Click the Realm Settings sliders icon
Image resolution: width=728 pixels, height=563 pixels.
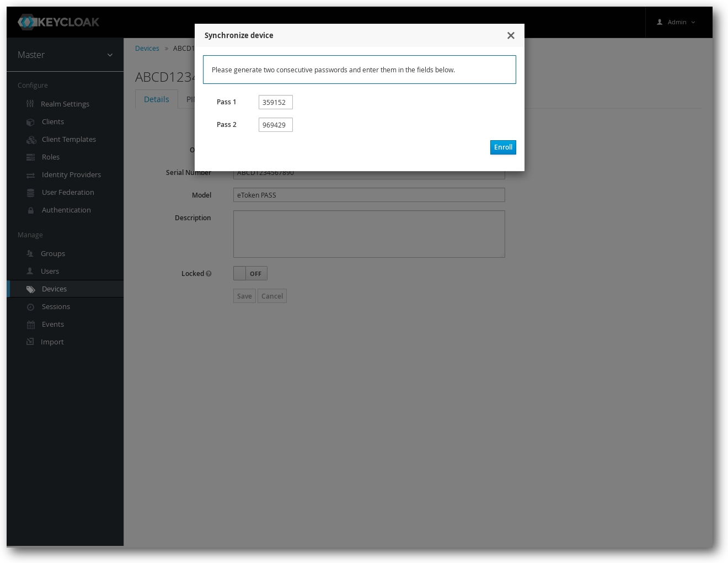[x=30, y=104]
